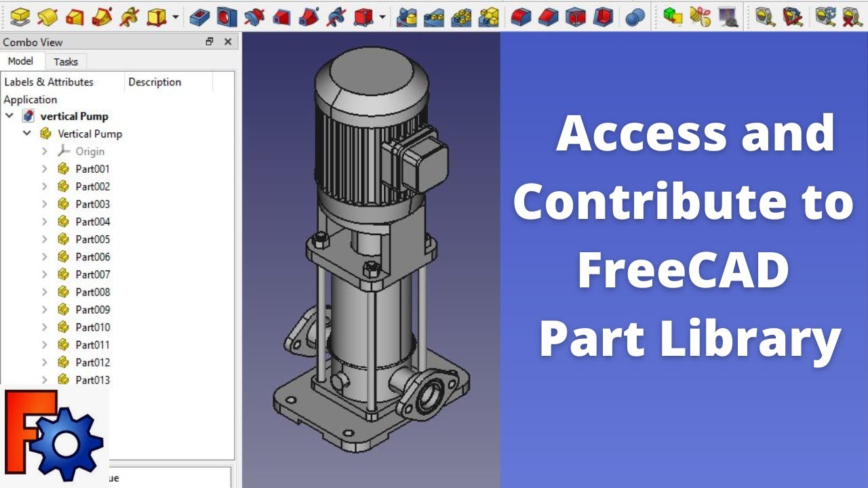Select the yellow Additive Primitive box icon
The image size is (868, 488).
coord(157,16)
